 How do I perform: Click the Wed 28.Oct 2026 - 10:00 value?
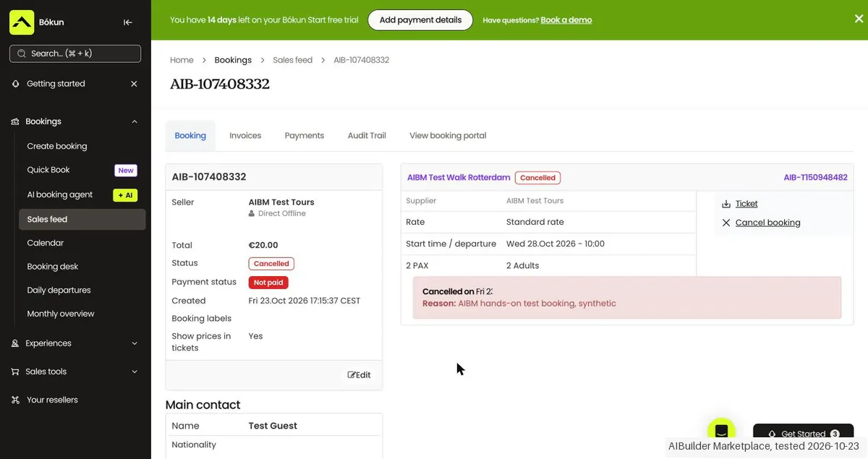556,244
